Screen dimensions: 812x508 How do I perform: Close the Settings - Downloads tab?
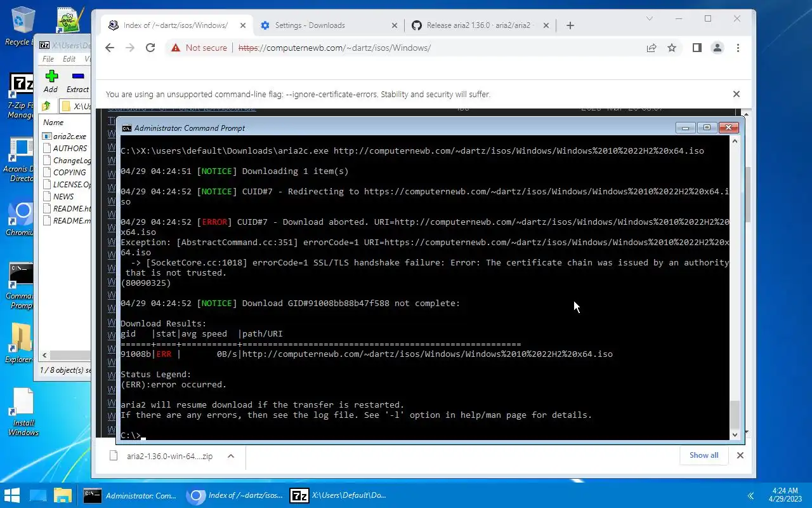point(395,25)
